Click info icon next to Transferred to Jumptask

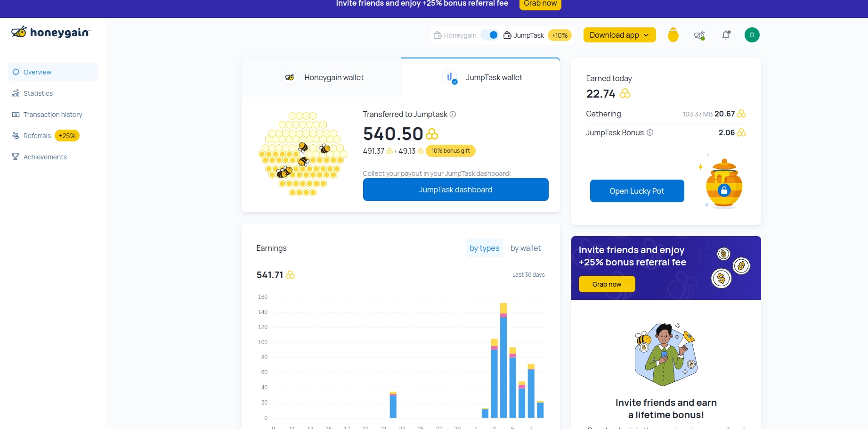pyautogui.click(x=453, y=114)
